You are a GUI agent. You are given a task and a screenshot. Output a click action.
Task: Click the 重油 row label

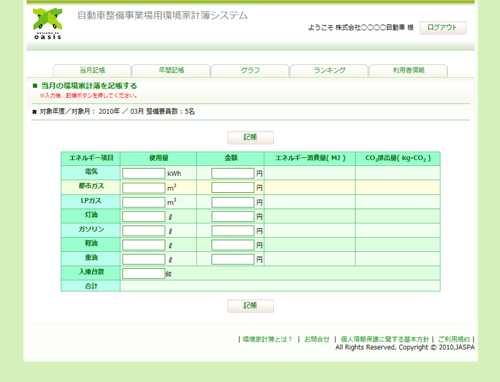pos(91,258)
